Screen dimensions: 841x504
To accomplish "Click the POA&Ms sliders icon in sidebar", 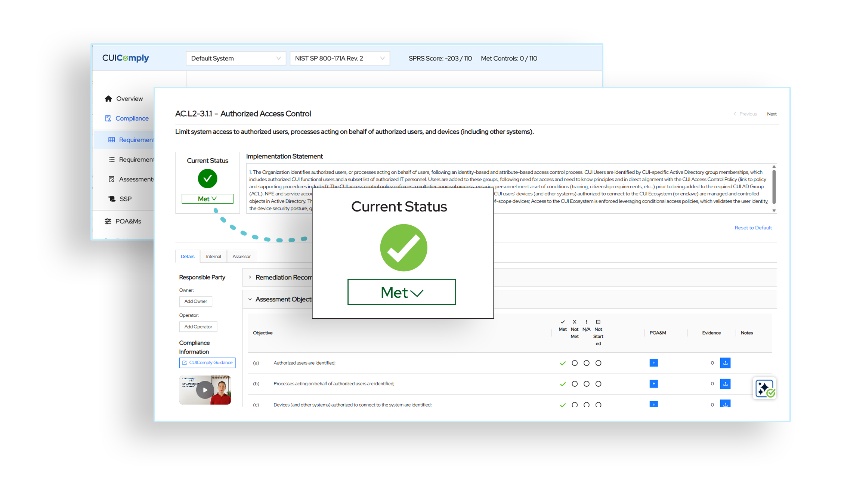I will pyautogui.click(x=108, y=221).
